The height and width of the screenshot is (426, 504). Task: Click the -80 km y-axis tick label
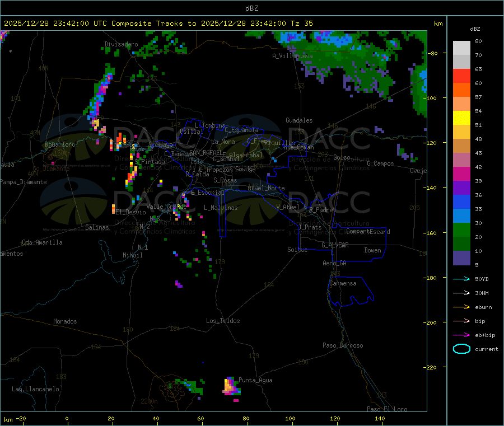(433, 53)
